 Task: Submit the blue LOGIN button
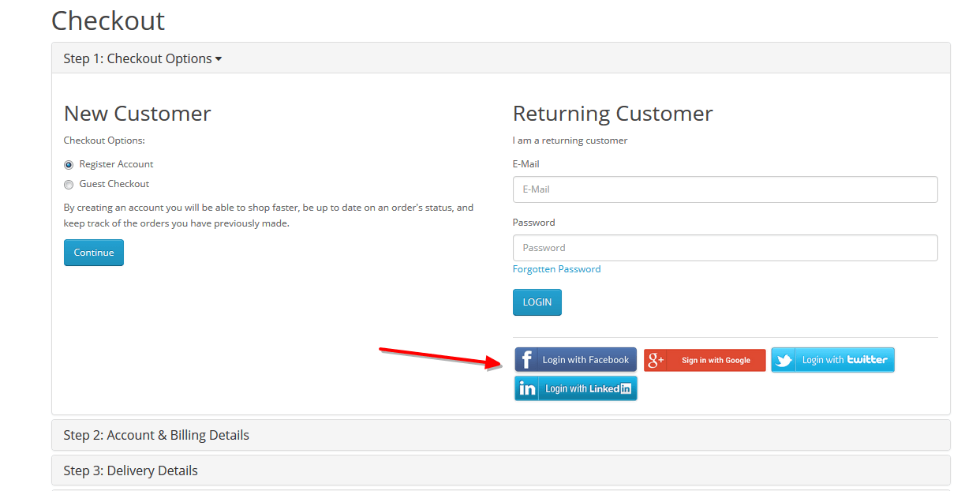coord(537,302)
